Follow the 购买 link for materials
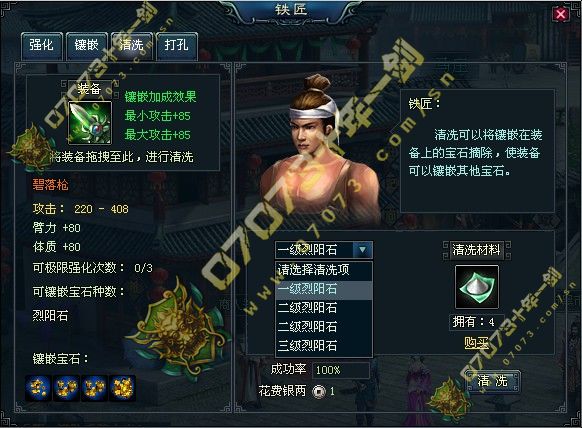 (476, 343)
